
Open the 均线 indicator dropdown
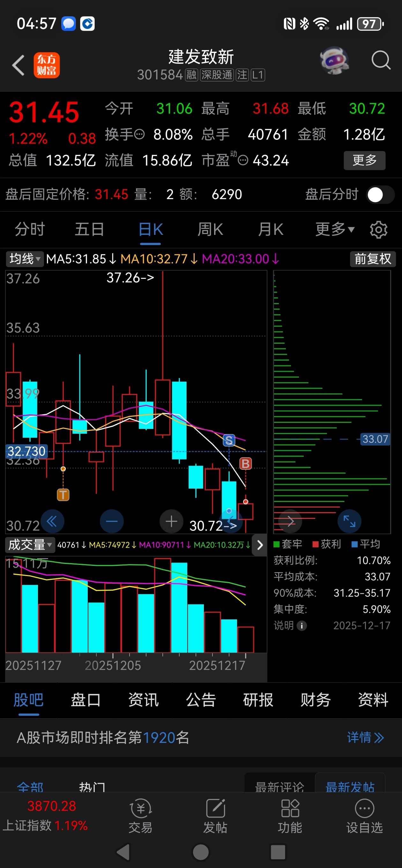coord(25,259)
